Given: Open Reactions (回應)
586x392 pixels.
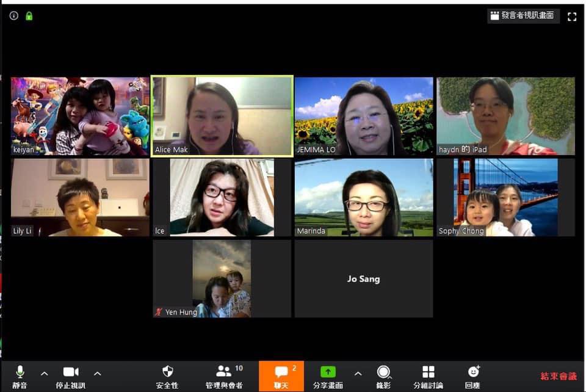Looking at the screenshot, I should pyautogui.click(x=473, y=377).
